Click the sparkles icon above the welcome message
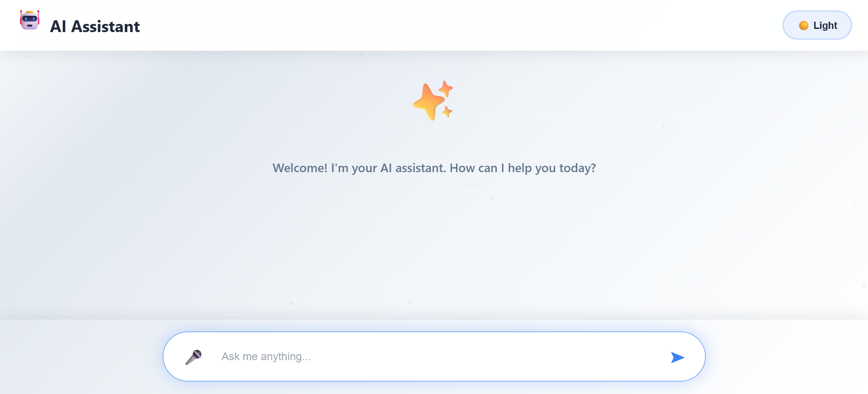This screenshot has height=394, width=868. (x=433, y=101)
